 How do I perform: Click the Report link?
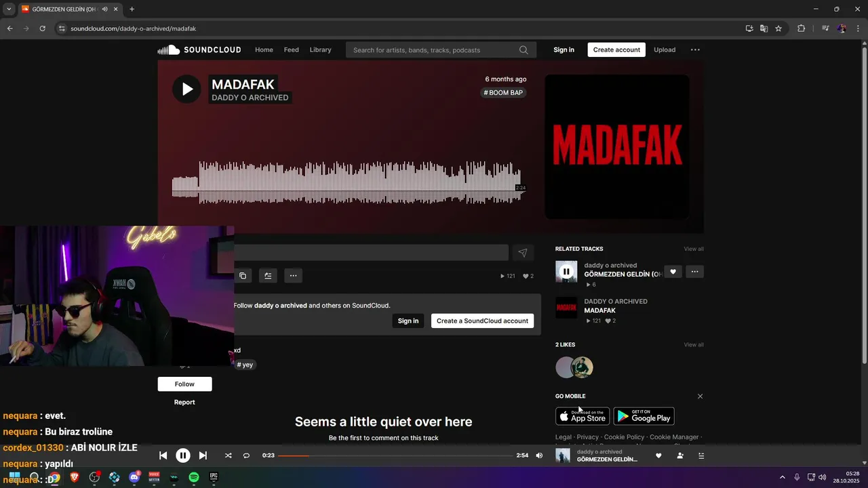[x=184, y=402]
